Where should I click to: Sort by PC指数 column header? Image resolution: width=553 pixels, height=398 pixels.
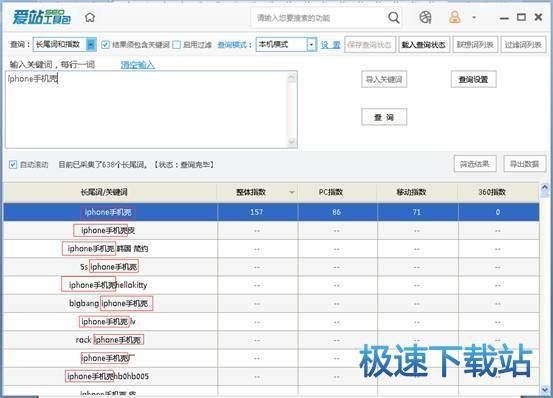pos(337,192)
